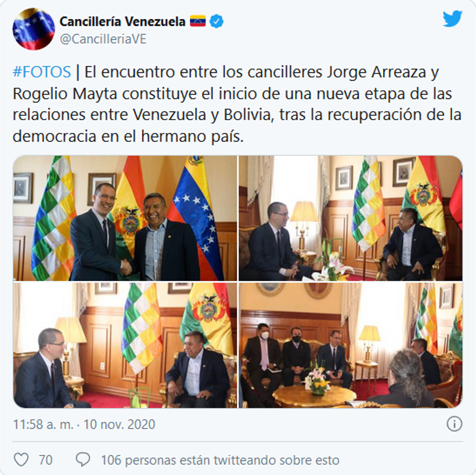Click the 70 likes count
The image size is (476, 475).
coord(46,460)
